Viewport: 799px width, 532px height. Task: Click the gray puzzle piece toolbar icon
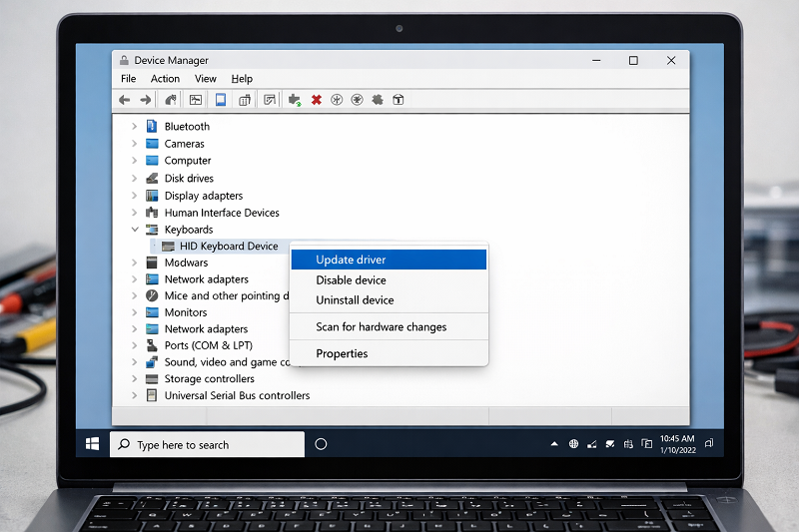pos(378,100)
